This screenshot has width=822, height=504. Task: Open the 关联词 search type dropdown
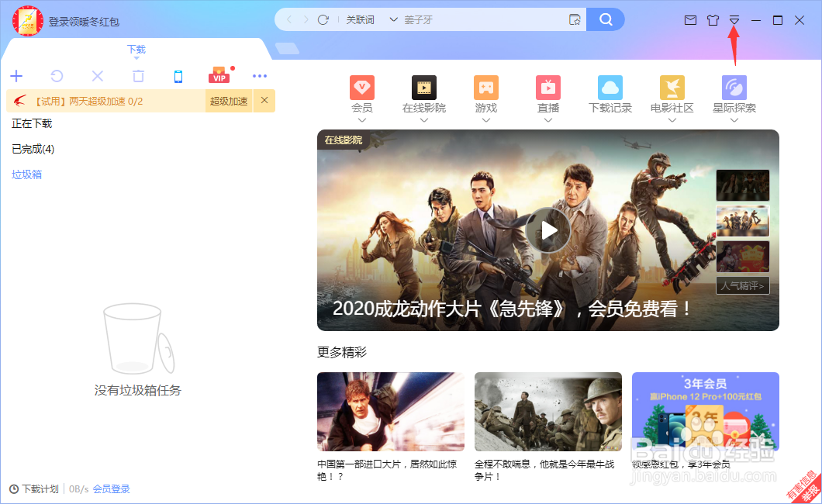371,20
